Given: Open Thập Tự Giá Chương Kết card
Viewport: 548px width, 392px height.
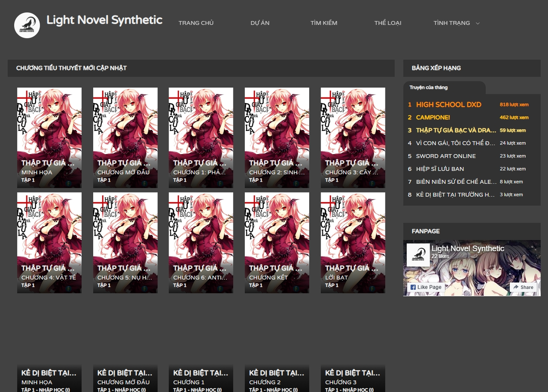Looking at the screenshot, I should coord(277,243).
